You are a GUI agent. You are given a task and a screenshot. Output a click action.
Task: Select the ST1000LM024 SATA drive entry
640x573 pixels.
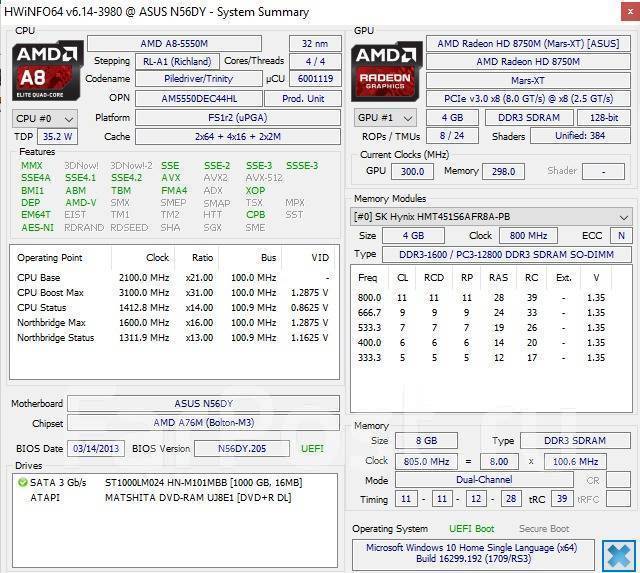coord(200,482)
